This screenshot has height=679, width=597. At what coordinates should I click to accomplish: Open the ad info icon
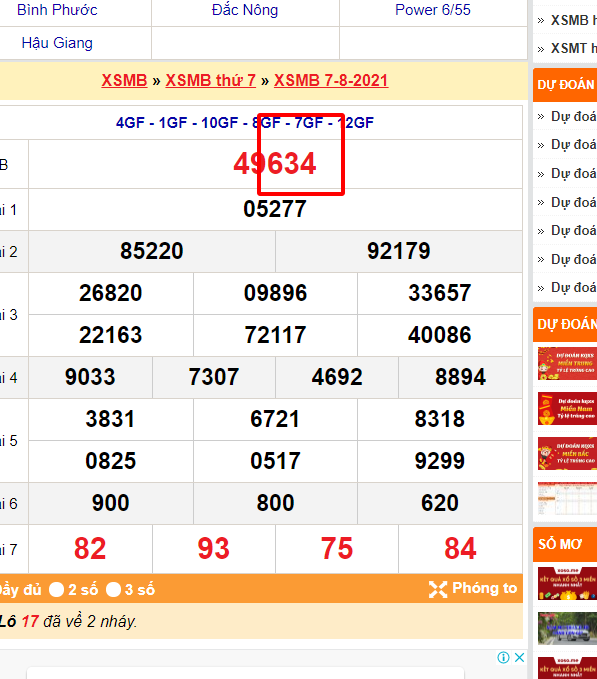pyautogui.click(x=503, y=657)
